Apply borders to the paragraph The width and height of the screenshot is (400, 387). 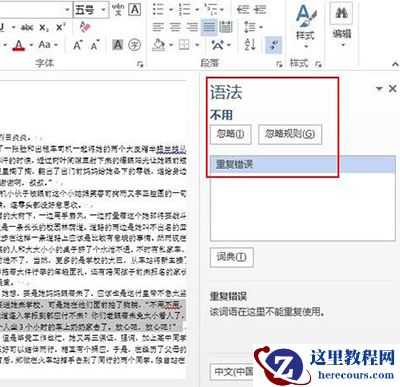[184, 45]
